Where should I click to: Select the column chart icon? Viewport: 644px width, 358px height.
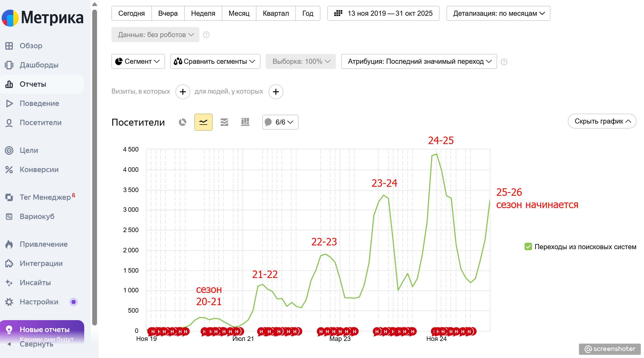click(x=245, y=122)
